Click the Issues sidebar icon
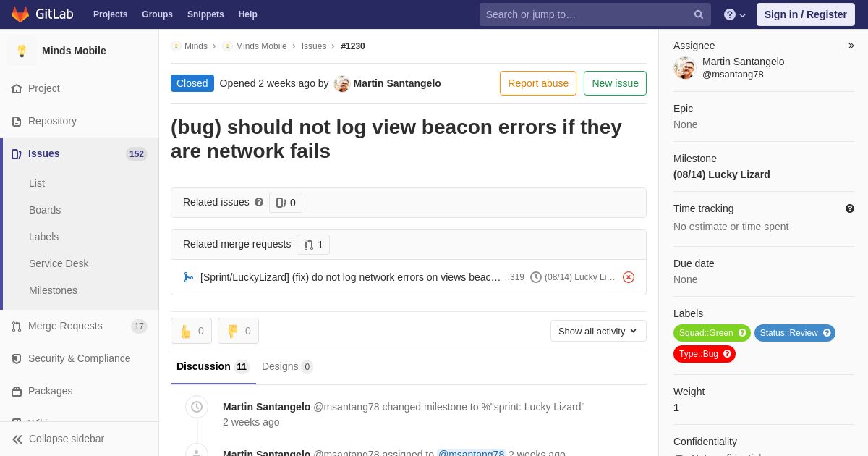The image size is (868, 456). click(17, 154)
